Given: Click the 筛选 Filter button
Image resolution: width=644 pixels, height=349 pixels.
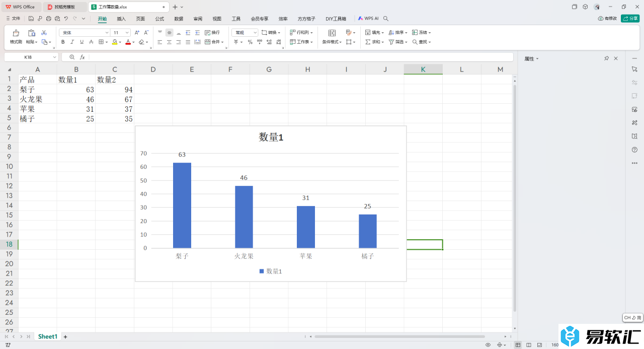Looking at the screenshot, I should tap(398, 42).
